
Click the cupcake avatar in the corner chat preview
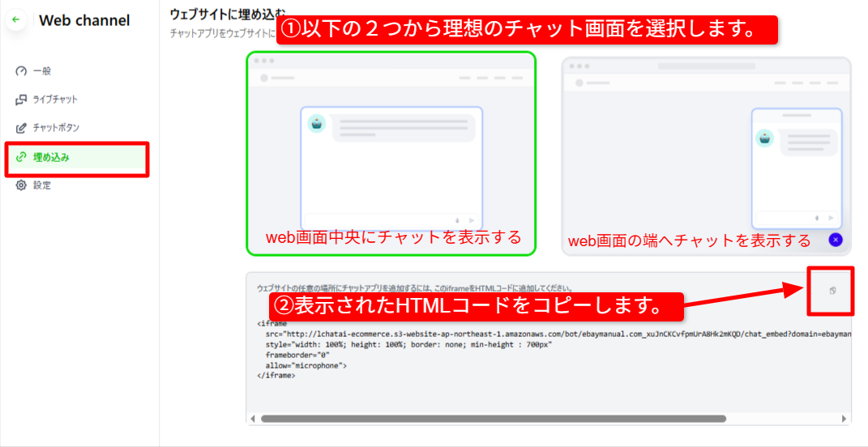click(764, 138)
